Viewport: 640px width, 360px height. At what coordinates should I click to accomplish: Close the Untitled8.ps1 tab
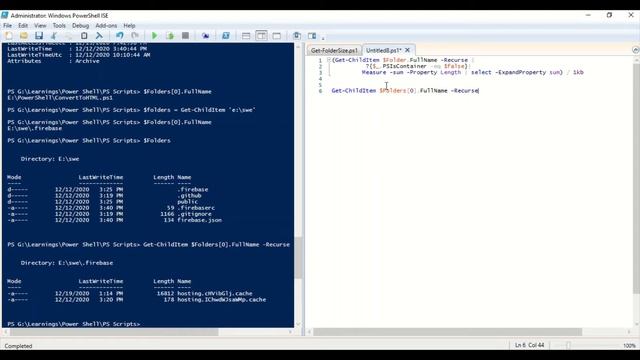[x=407, y=50]
